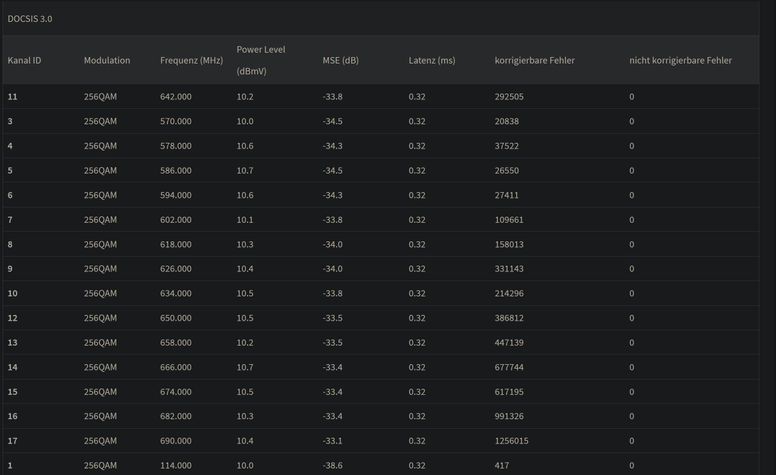Click channel ID 11 cell
The width and height of the screenshot is (776, 475).
(x=13, y=97)
